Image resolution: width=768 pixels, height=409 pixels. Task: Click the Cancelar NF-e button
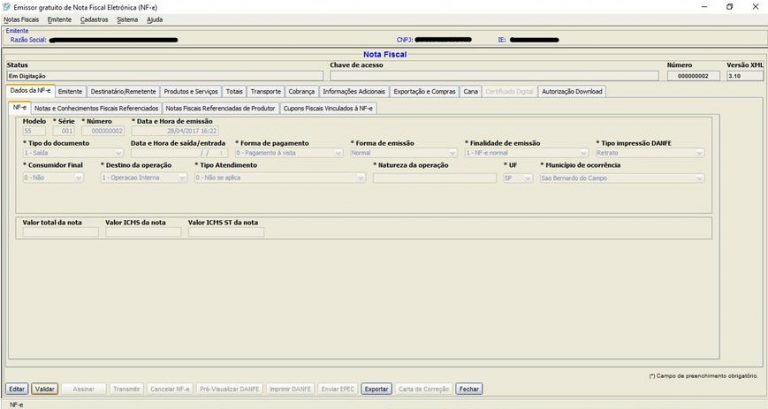(x=169, y=389)
